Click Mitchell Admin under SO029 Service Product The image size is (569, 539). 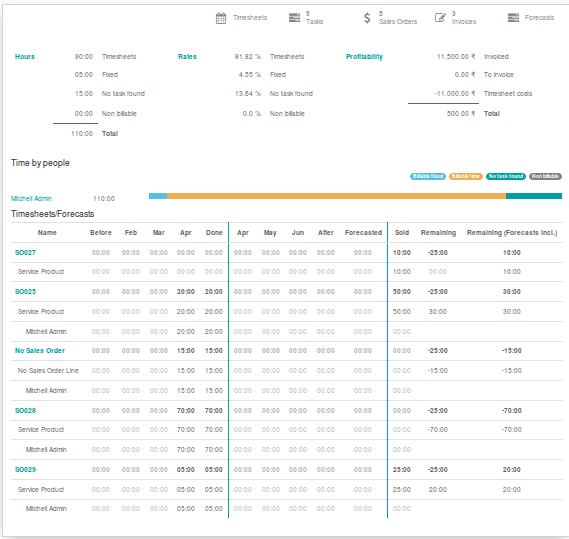46,509
